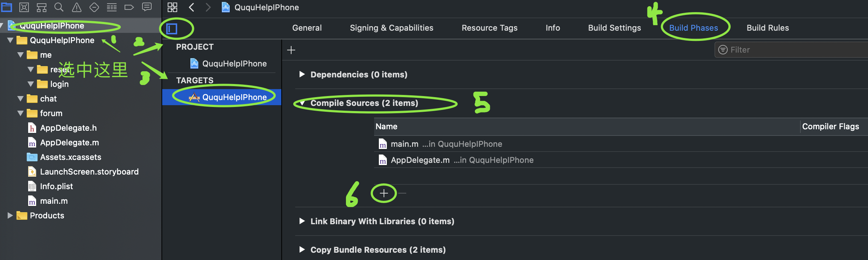Expand Link Binary With Libraries section
868x260 pixels.
(x=302, y=221)
